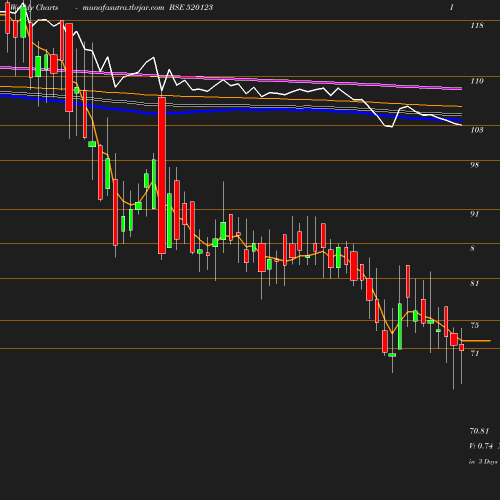This screenshot has width=500, height=500.
Task: Click the "70.81" closing price value
Action: tap(479, 431)
